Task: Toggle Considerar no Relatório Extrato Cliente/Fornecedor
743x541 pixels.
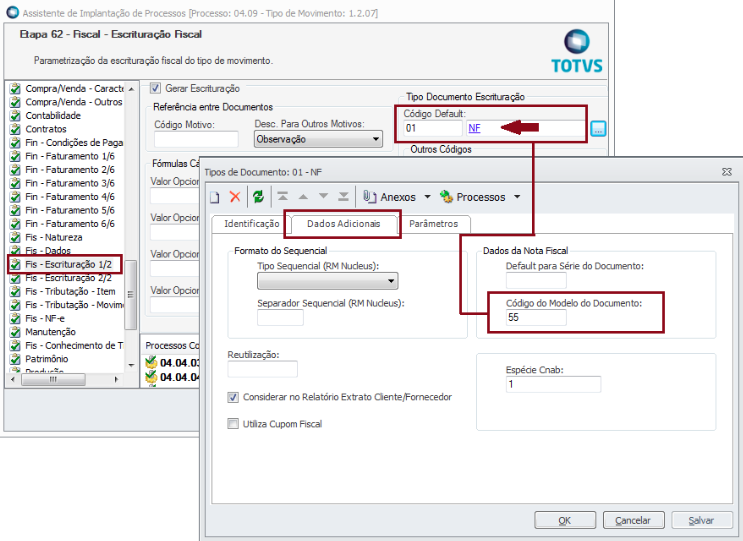Action: pyautogui.click(x=233, y=397)
